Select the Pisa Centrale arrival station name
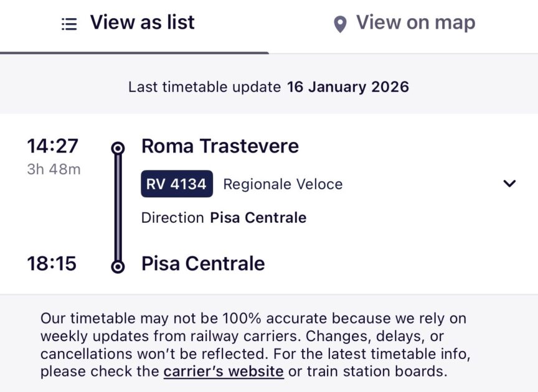The image size is (538, 392). click(203, 264)
